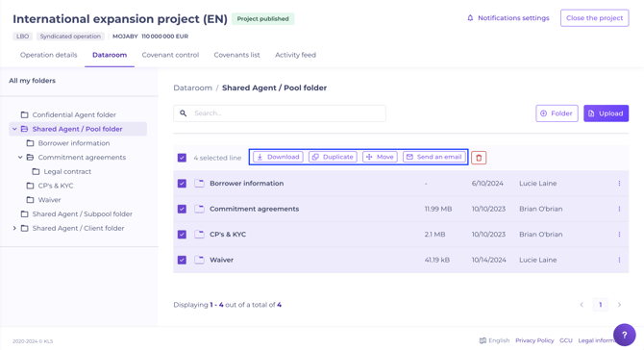Click the search magnifier icon

(x=184, y=112)
